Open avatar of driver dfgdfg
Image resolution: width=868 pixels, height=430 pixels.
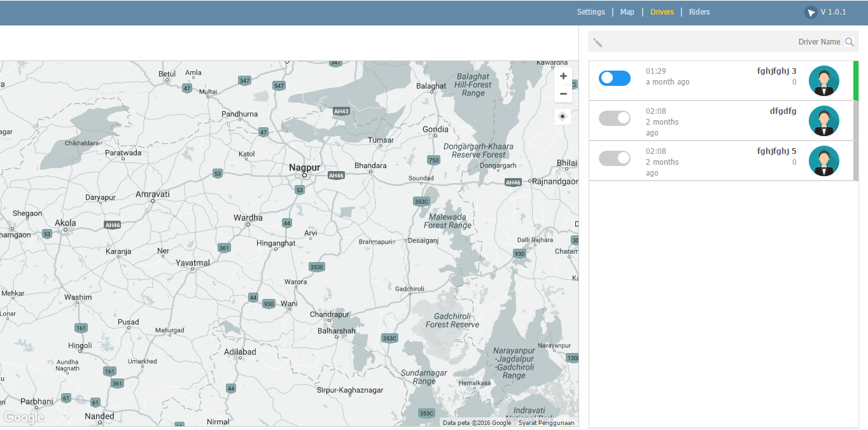tap(824, 121)
